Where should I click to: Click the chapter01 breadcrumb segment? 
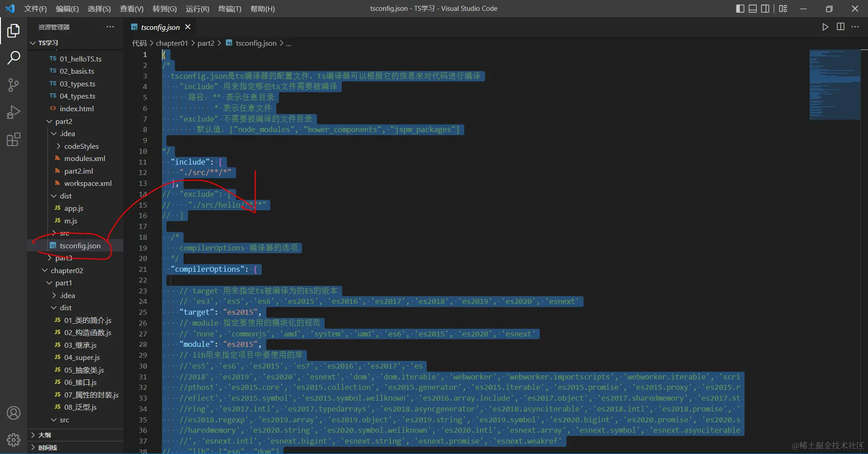pyautogui.click(x=172, y=43)
